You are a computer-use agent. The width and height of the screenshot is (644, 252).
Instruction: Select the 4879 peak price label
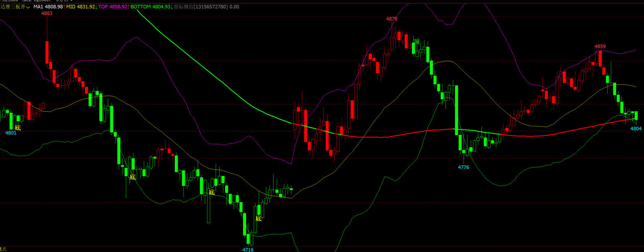[392, 19]
